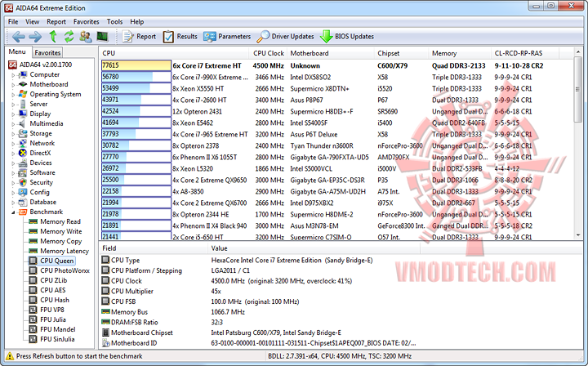Collapse the Benchmark tree node
The width and height of the screenshot is (588, 366).
point(13,212)
